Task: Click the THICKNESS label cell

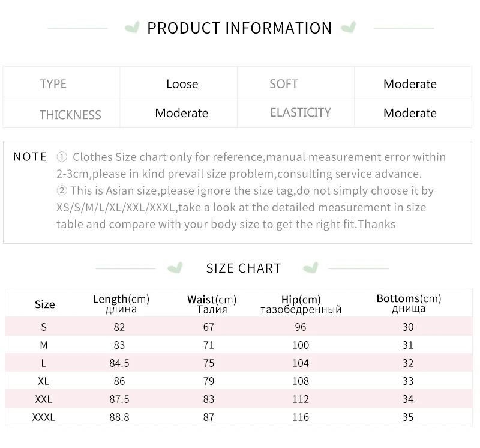Action: [61, 112]
